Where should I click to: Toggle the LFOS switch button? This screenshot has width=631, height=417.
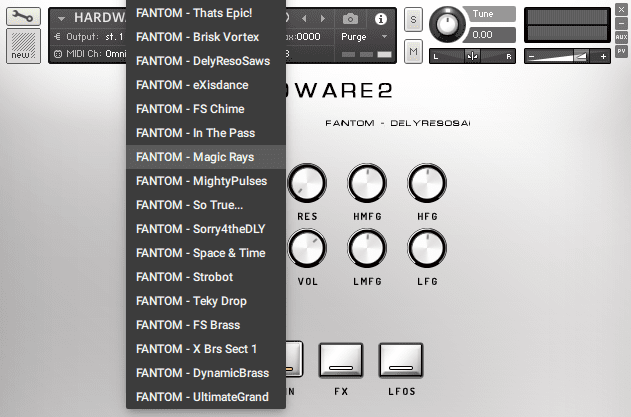tap(400, 360)
